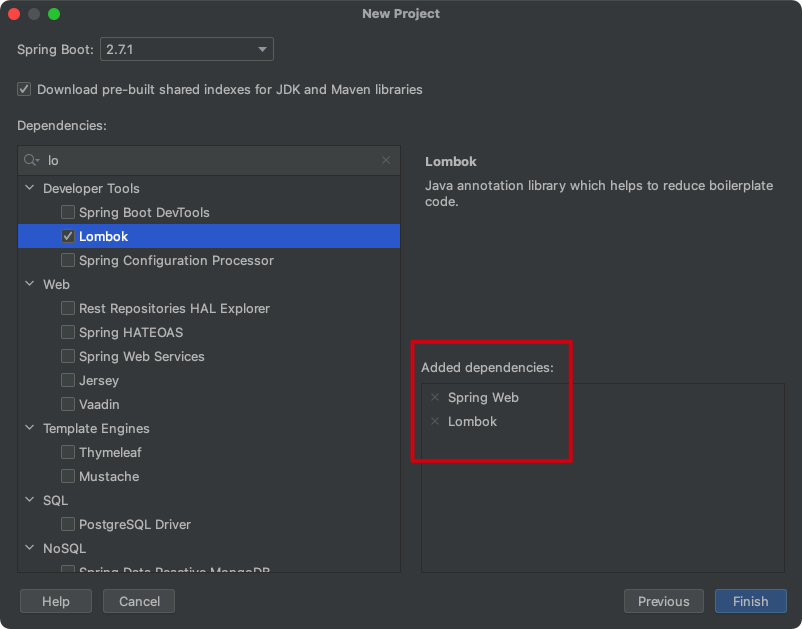Select the Web category label
Image resolution: width=802 pixels, height=629 pixels.
(56, 284)
